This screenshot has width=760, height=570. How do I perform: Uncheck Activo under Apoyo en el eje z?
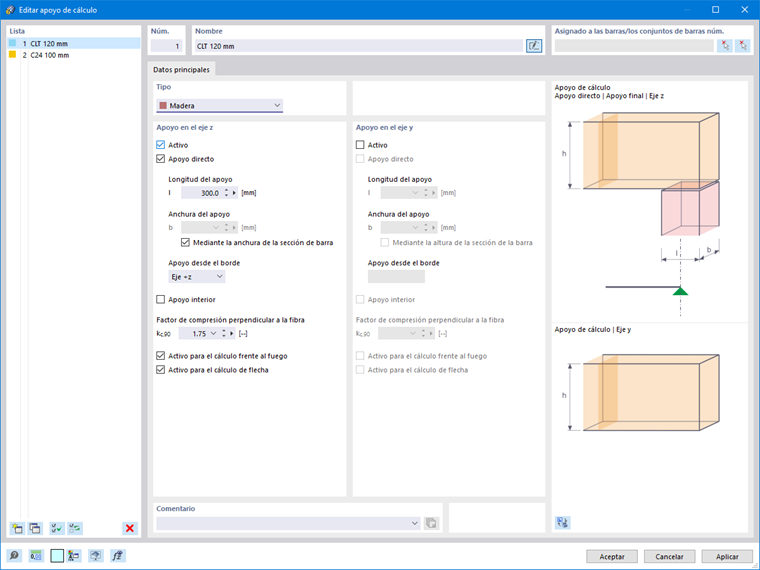click(x=160, y=144)
